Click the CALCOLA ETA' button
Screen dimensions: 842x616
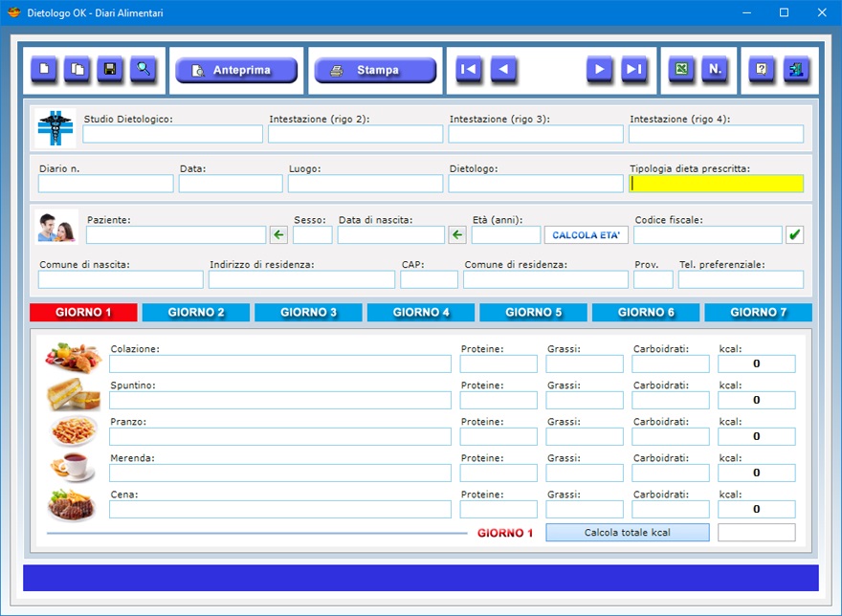[x=587, y=235]
